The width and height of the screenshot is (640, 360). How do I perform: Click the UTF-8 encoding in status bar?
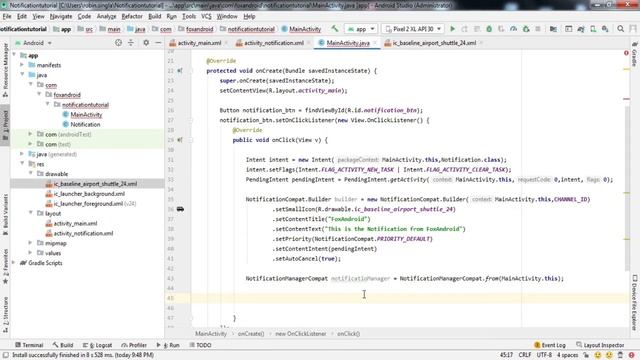tap(544, 355)
